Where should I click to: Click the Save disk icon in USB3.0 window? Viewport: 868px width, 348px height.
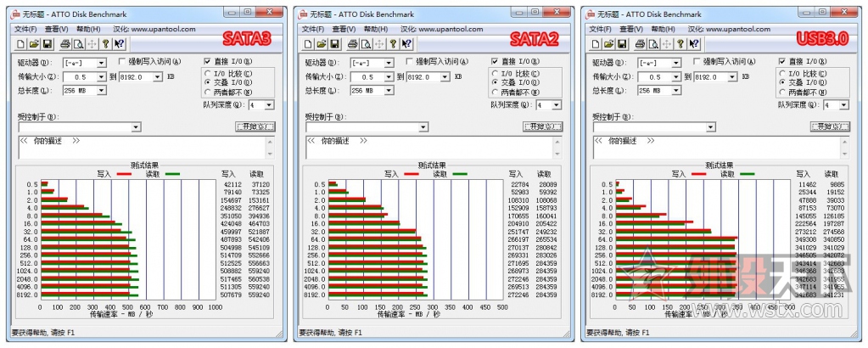[622, 44]
